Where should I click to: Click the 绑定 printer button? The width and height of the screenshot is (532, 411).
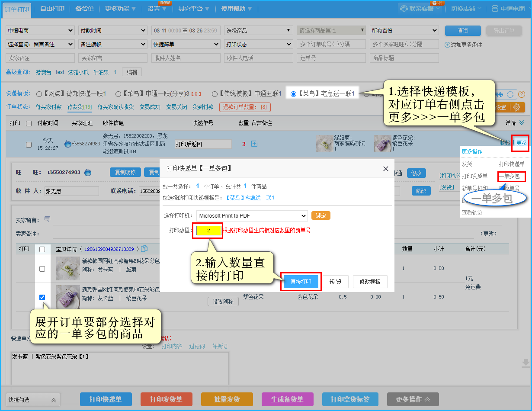(320, 215)
